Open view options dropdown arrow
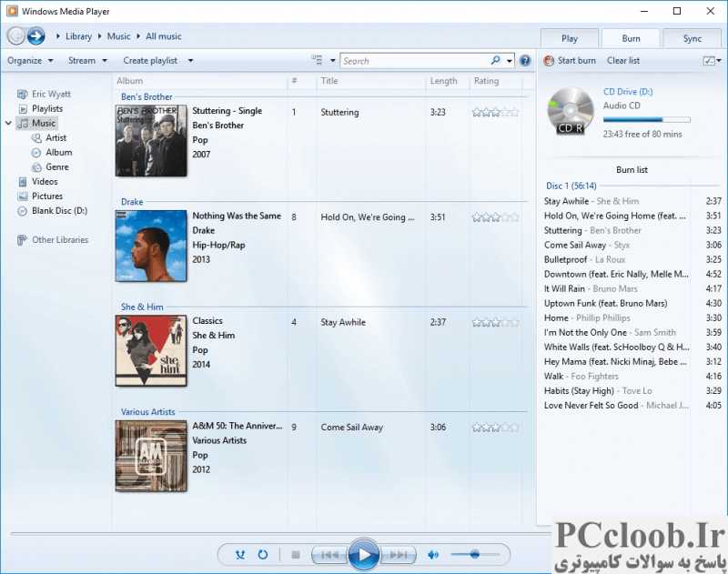This screenshot has width=728, height=574. 332,61
